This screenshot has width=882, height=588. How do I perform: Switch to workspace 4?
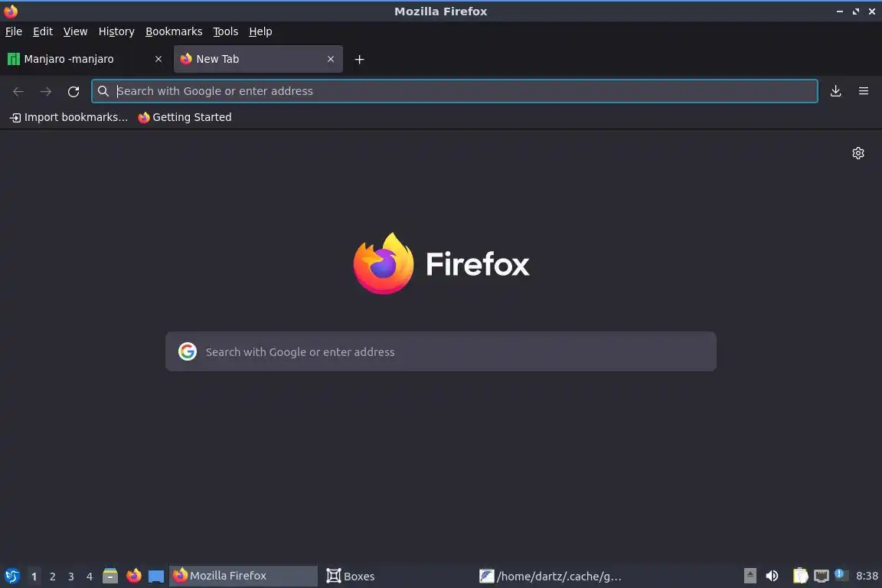[89, 577]
